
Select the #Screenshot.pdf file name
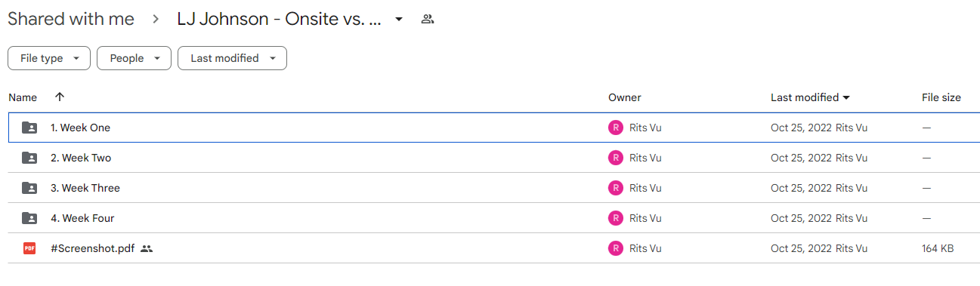click(x=92, y=248)
